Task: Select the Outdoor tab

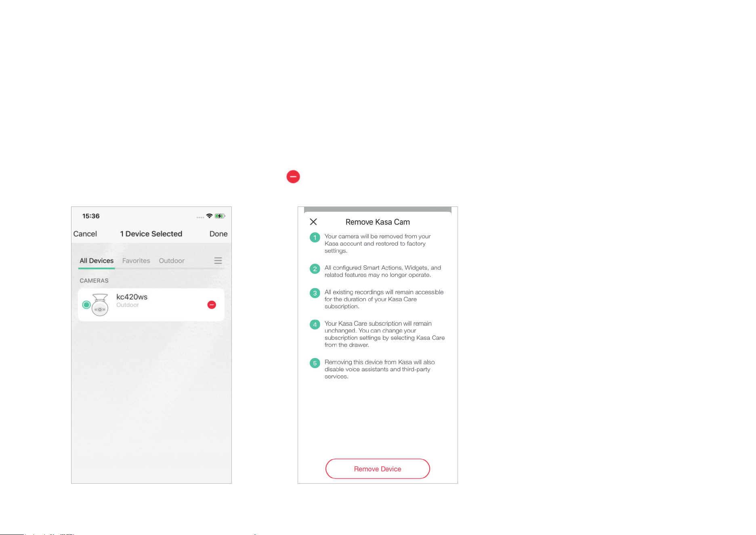Action: coord(172,261)
